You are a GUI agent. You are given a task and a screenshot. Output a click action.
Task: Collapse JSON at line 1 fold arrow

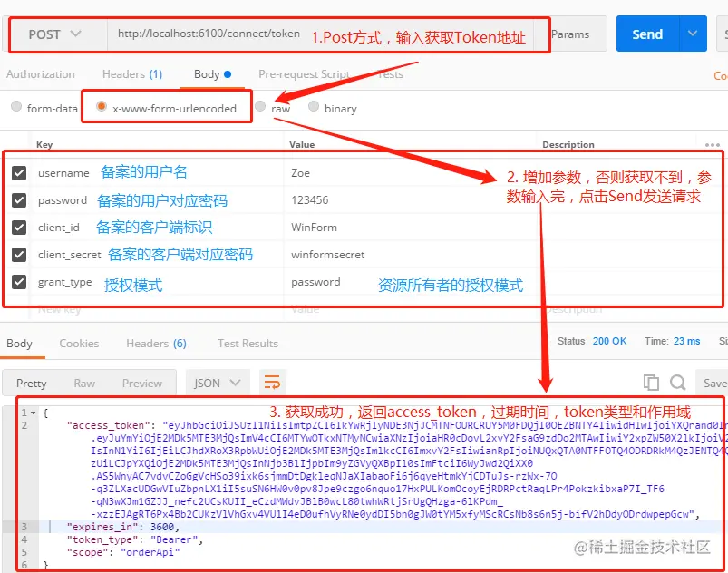(33, 413)
